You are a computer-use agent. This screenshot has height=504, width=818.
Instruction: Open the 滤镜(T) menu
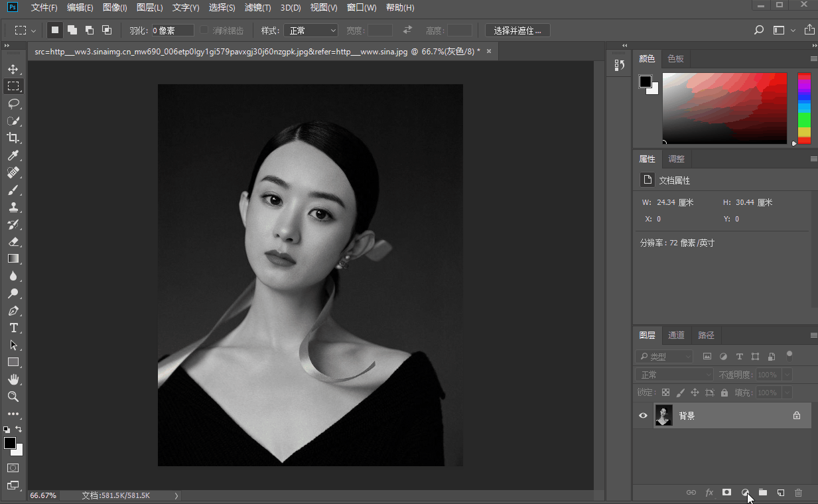point(257,8)
